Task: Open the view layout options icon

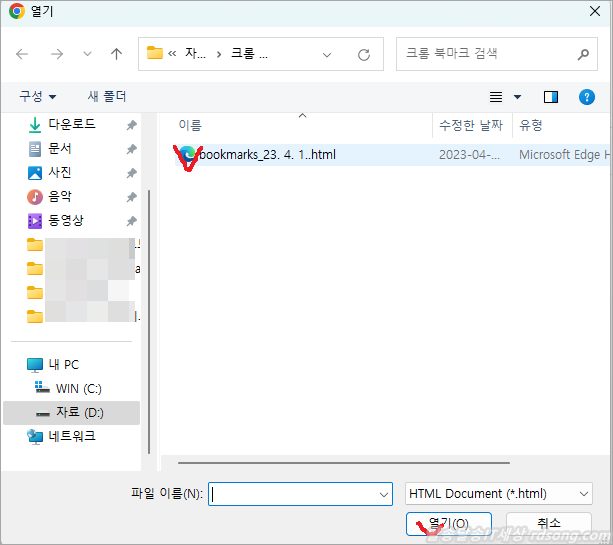Action: pyautogui.click(x=496, y=97)
